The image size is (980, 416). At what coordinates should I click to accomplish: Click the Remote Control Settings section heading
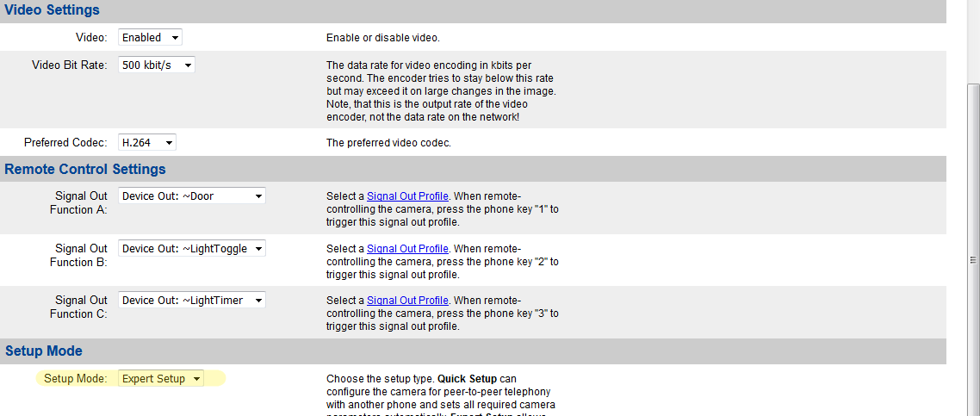coord(85,169)
